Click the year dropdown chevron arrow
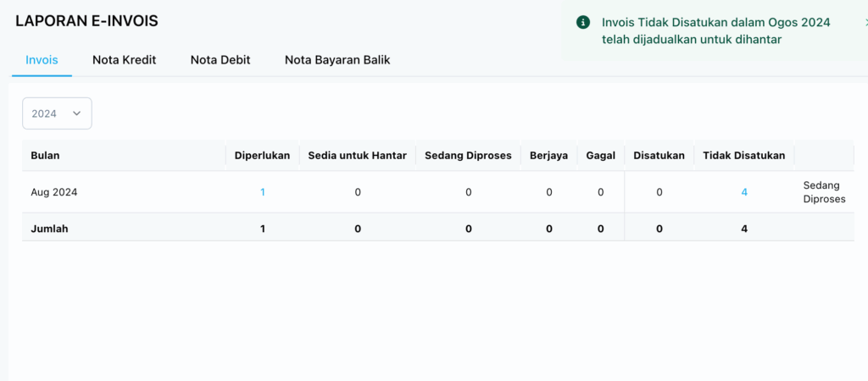Viewport: 868px width, 381px height. 77,113
